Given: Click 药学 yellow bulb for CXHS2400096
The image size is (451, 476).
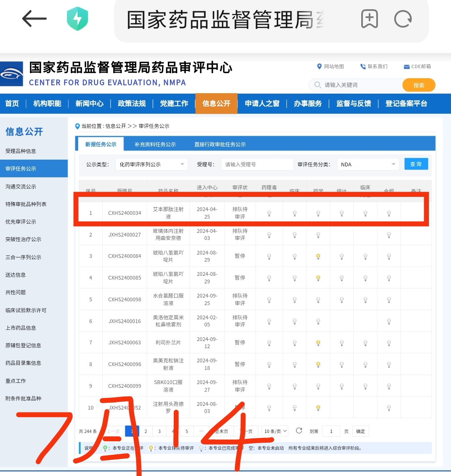Looking at the screenshot, I should click(x=318, y=364).
